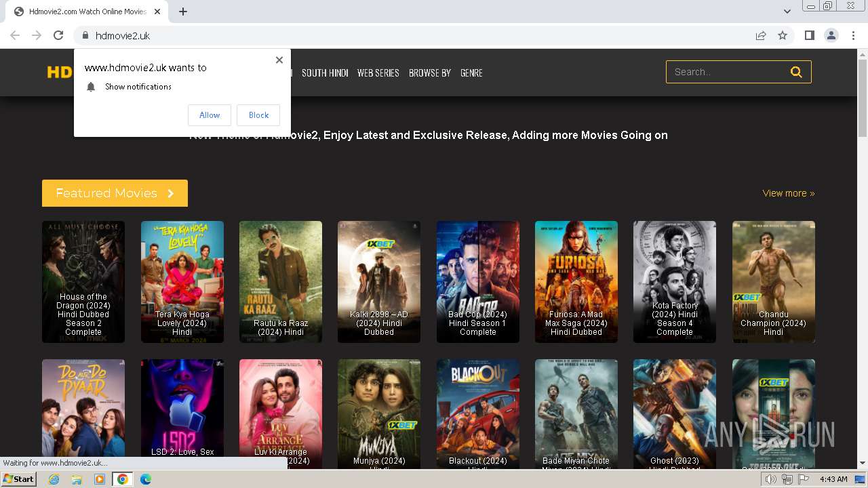Open Bade Miyan Chote Miyan poster
This screenshot has height=488, width=868.
(x=576, y=413)
